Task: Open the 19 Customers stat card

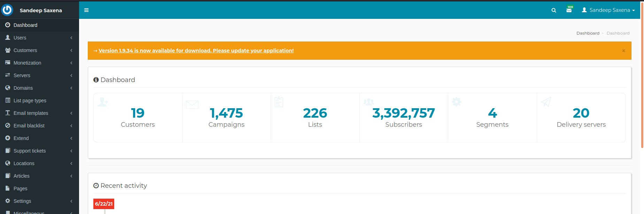Action: coord(138,118)
